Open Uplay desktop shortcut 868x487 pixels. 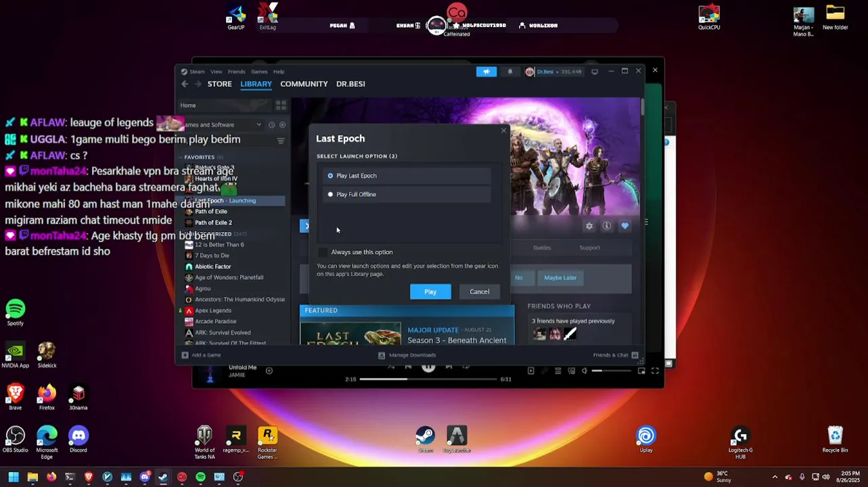click(x=646, y=440)
